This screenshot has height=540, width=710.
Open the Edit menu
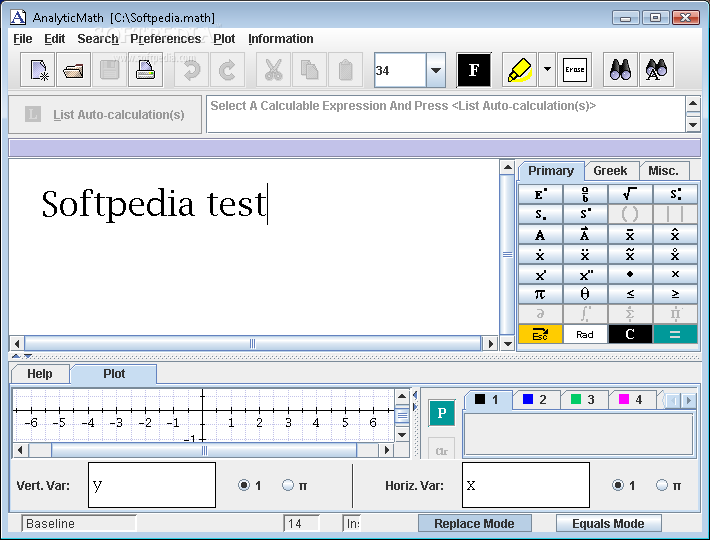(x=54, y=39)
